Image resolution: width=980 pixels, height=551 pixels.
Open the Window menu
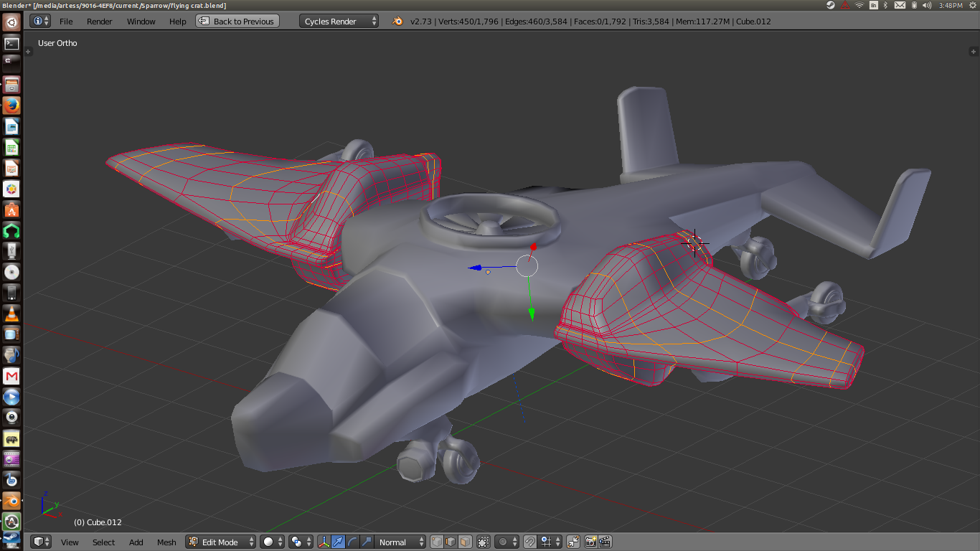[141, 22]
